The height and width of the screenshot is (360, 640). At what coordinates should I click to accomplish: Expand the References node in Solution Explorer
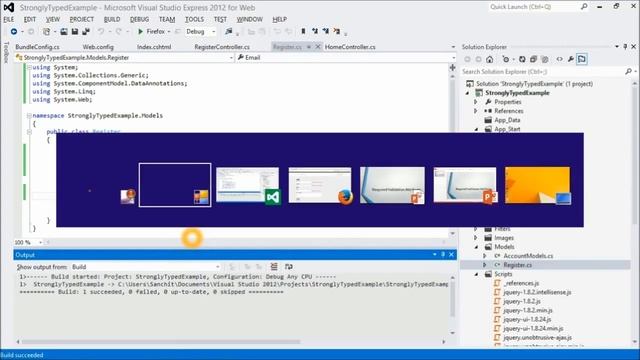pos(476,111)
